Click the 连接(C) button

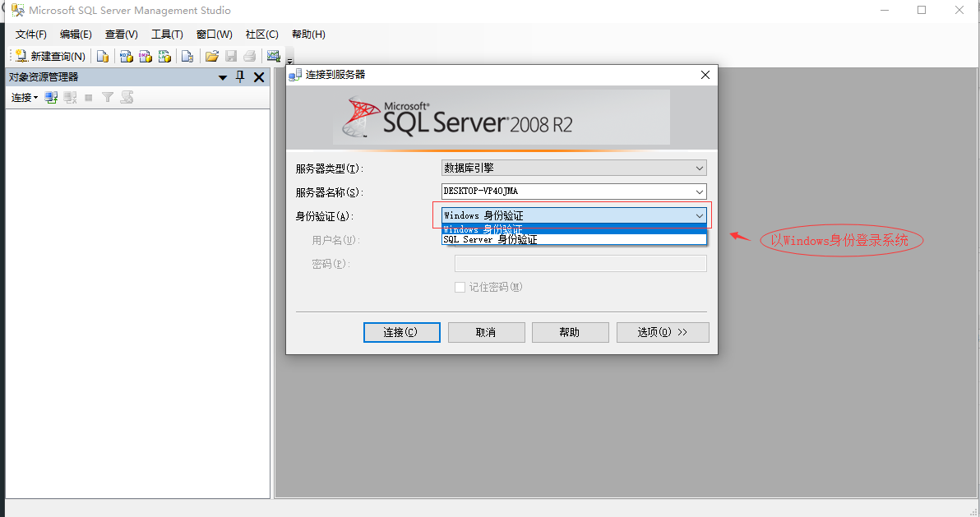(402, 333)
